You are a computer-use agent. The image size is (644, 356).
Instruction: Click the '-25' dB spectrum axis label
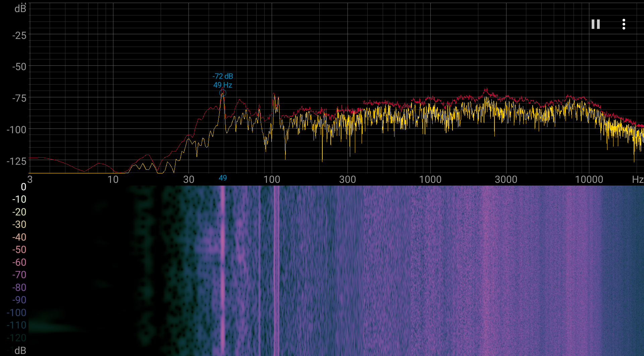[19, 35]
